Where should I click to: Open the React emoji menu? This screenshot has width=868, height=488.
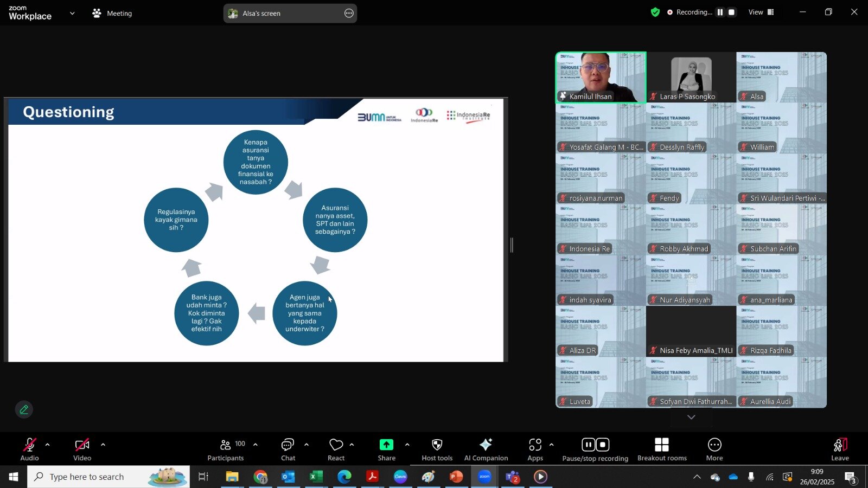click(336, 450)
